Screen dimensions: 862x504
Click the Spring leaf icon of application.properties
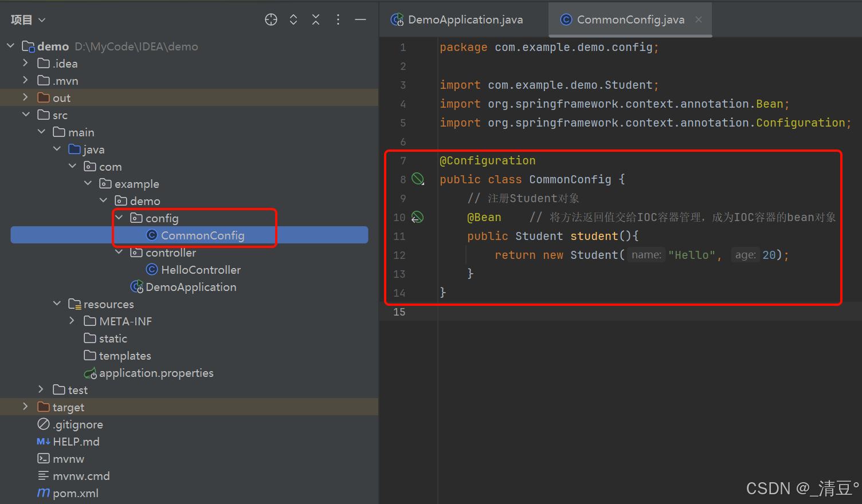click(x=90, y=373)
